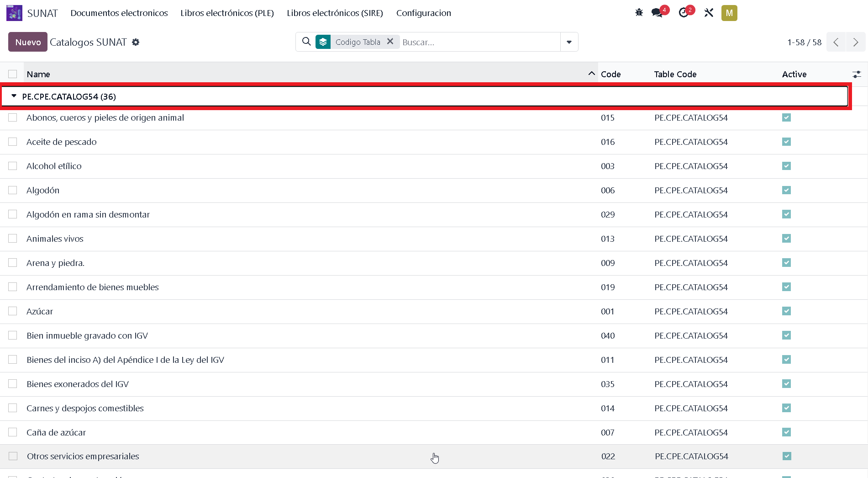Sort by Active column header
The image size is (868, 478).
coord(794,74)
